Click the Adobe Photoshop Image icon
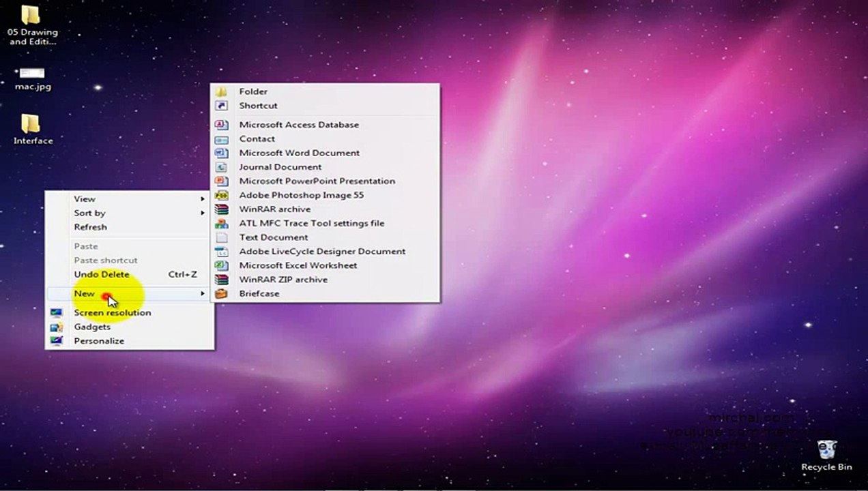Screen dimensions: 868x491 tap(221, 195)
